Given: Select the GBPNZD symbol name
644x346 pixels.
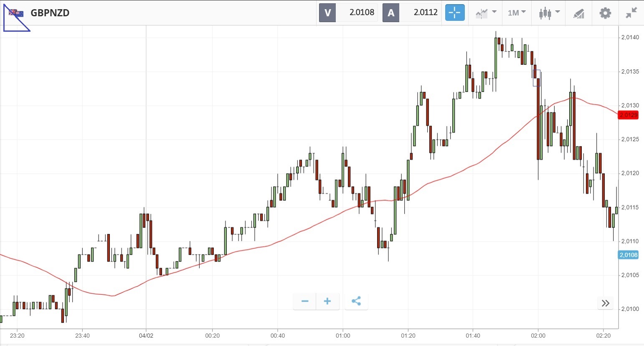Looking at the screenshot, I should coord(50,13).
